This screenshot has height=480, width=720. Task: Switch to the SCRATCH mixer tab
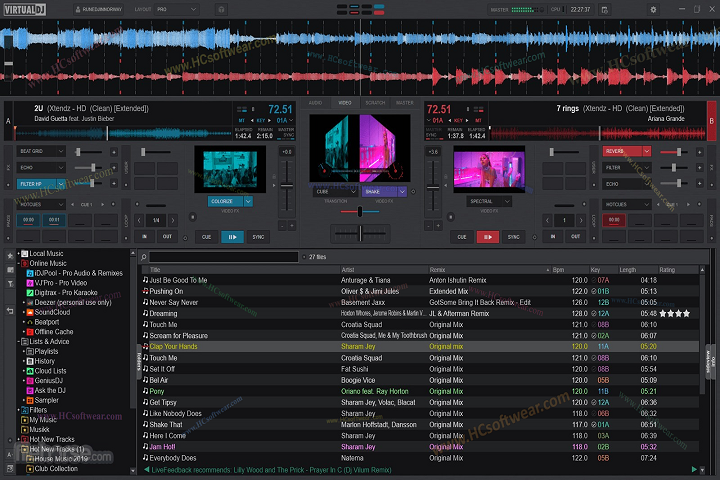pos(374,103)
